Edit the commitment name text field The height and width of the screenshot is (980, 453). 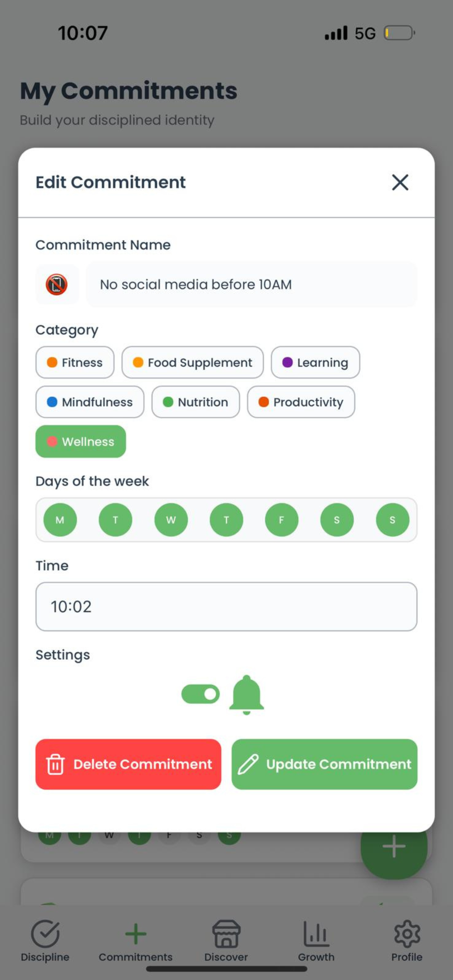tap(252, 285)
